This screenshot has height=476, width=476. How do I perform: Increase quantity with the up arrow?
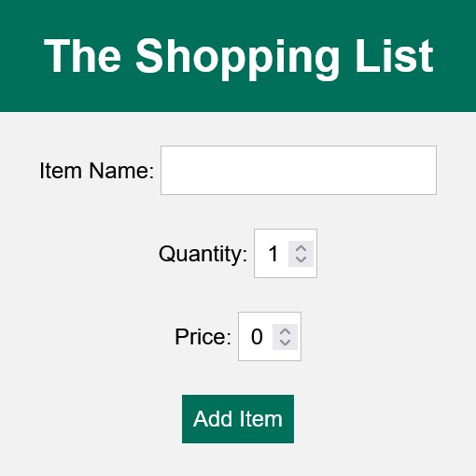[301, 248]
